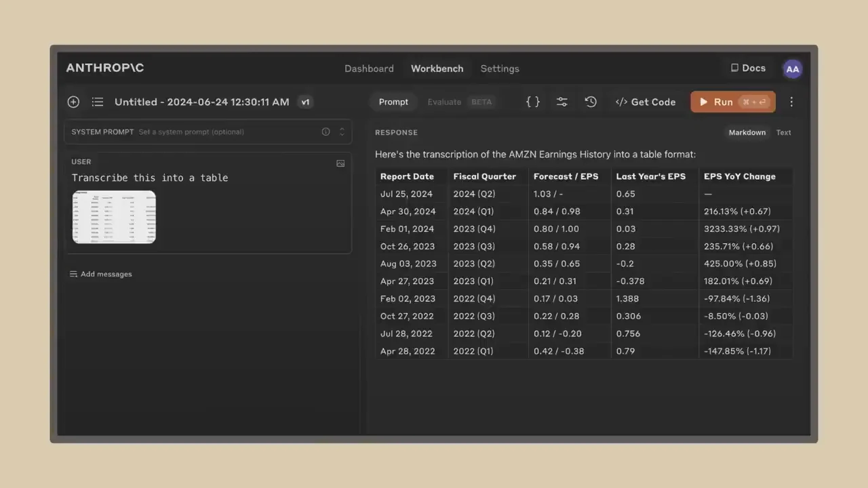
Task: Switch response view to Markdown
Action: tap(747, 132)
